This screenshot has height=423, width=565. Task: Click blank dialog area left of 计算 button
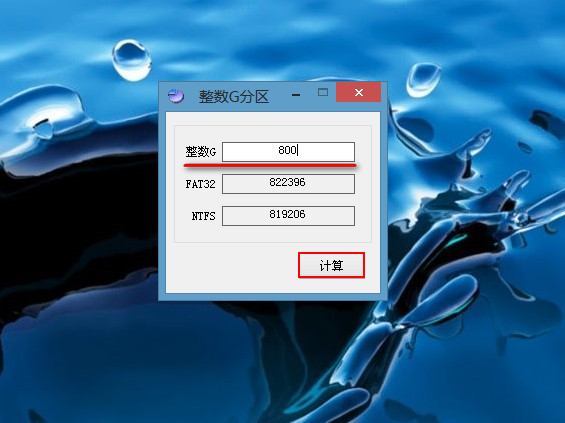(x=232, y=266)
